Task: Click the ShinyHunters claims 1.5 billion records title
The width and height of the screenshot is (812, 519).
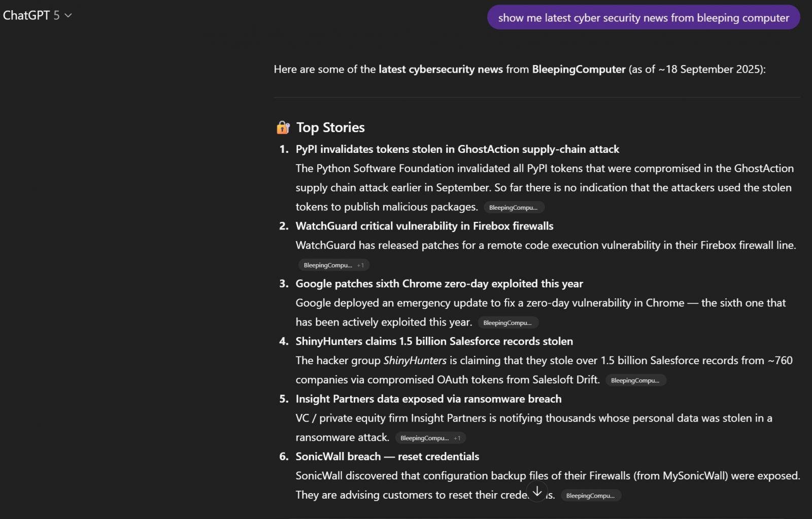Action: 434,341
